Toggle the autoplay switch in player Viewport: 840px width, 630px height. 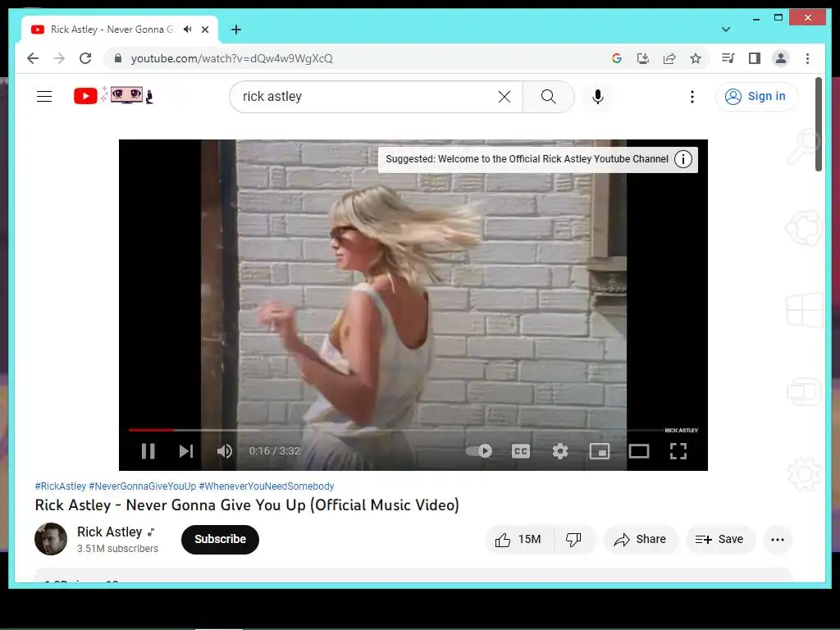pyautogui.click(x=479, y=451)
